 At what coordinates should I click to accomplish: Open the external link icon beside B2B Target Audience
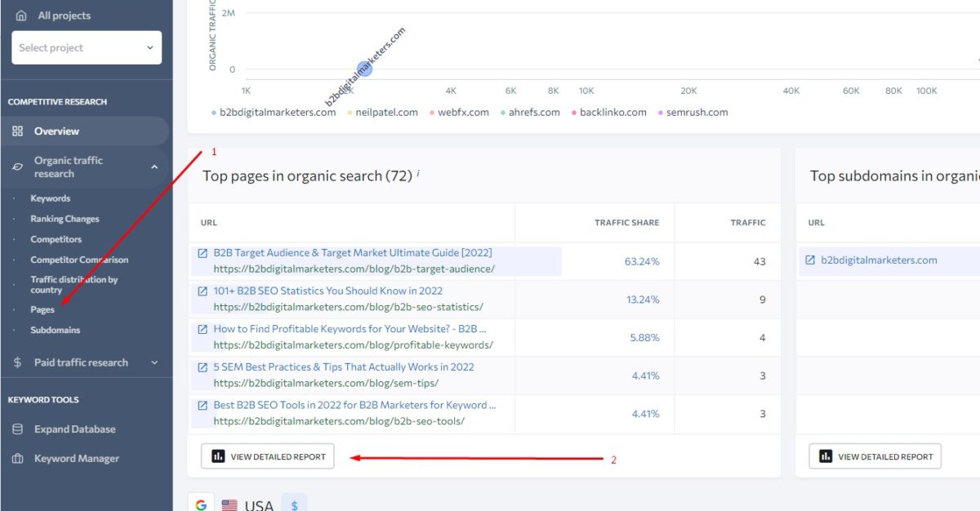201,251
